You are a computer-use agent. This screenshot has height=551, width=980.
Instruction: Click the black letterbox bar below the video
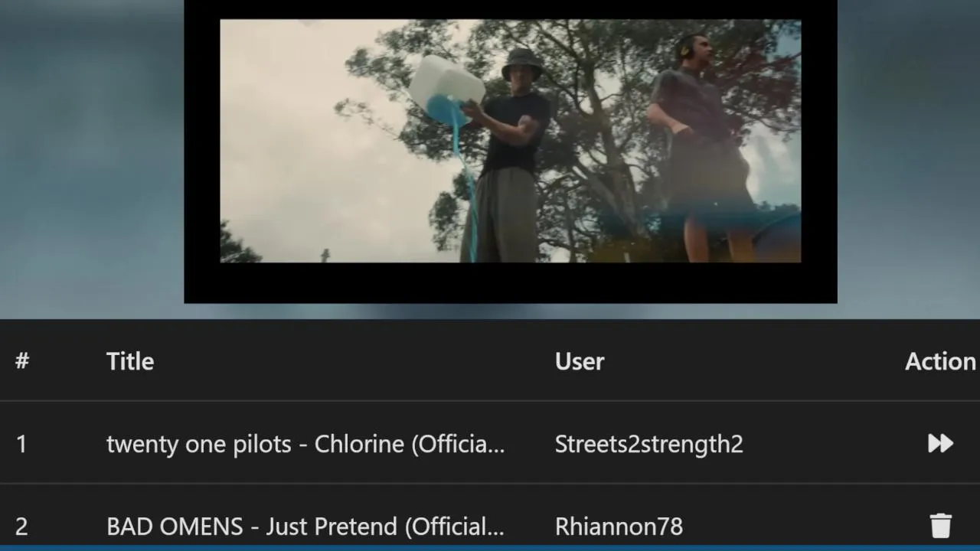click(x=511, y=283)
